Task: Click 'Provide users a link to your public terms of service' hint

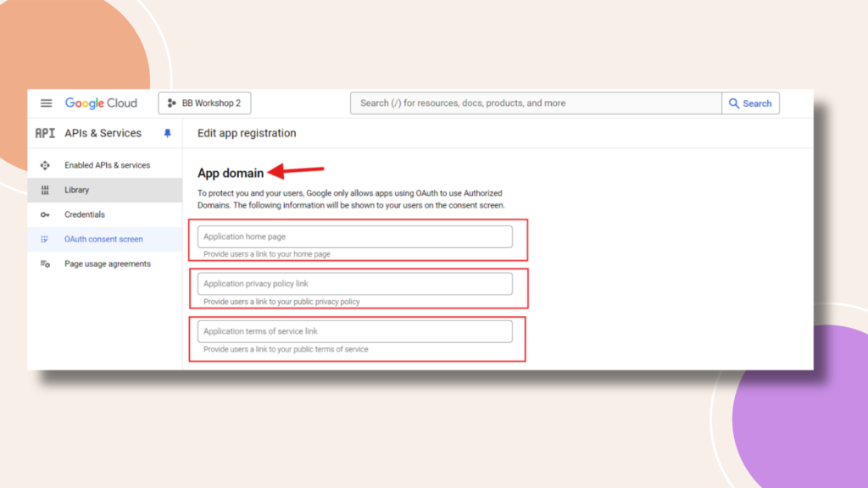Action: (x=286, y=349)
